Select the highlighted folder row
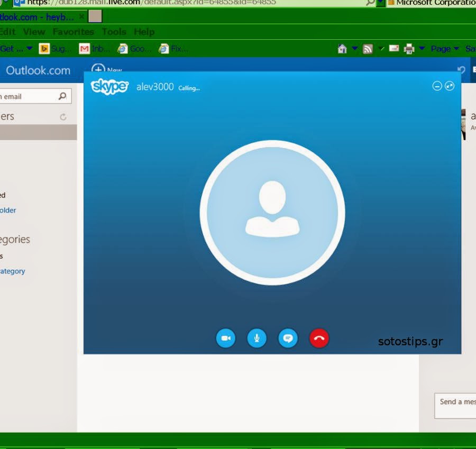This screenshot has width=476, height=449. (x=38, y=132)
